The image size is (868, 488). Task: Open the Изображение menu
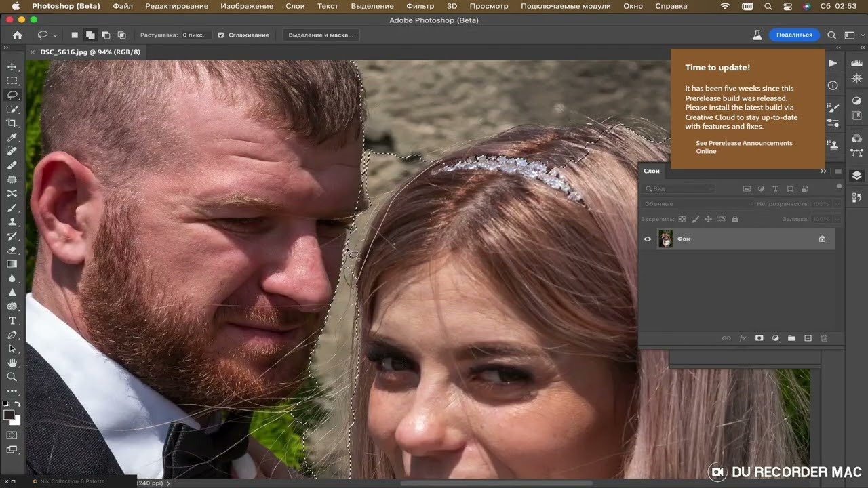point(247,6)
